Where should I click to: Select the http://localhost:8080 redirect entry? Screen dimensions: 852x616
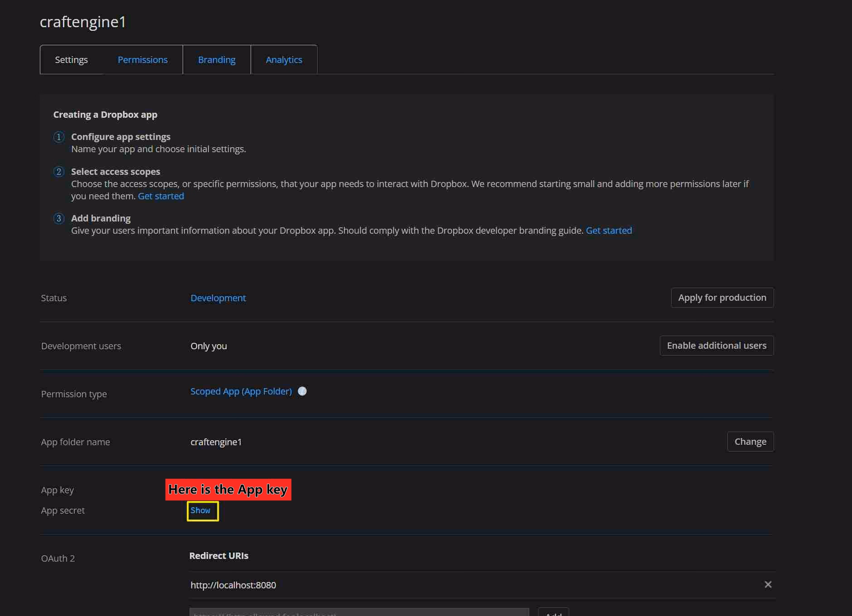(233, 585)
